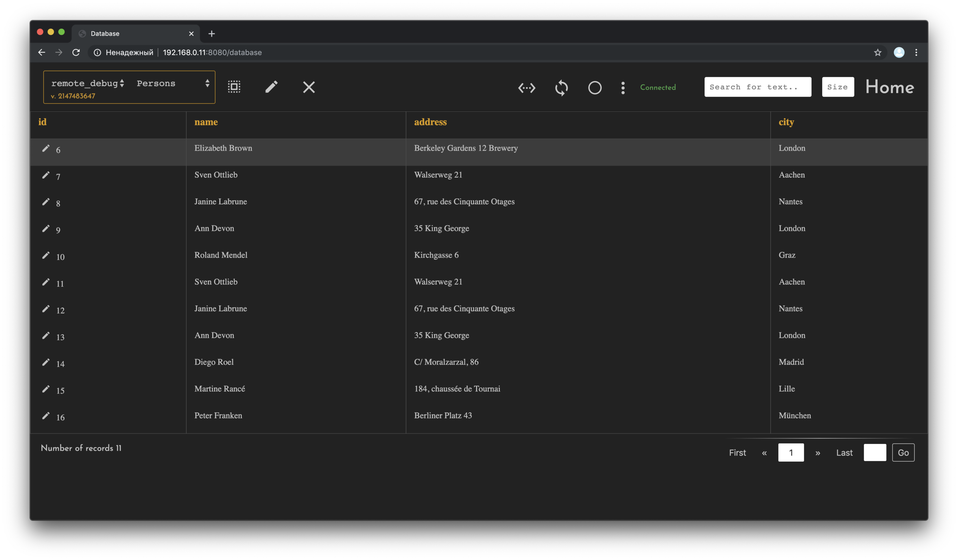Click the Size field
958x560 pixels.
pos(837,87)
